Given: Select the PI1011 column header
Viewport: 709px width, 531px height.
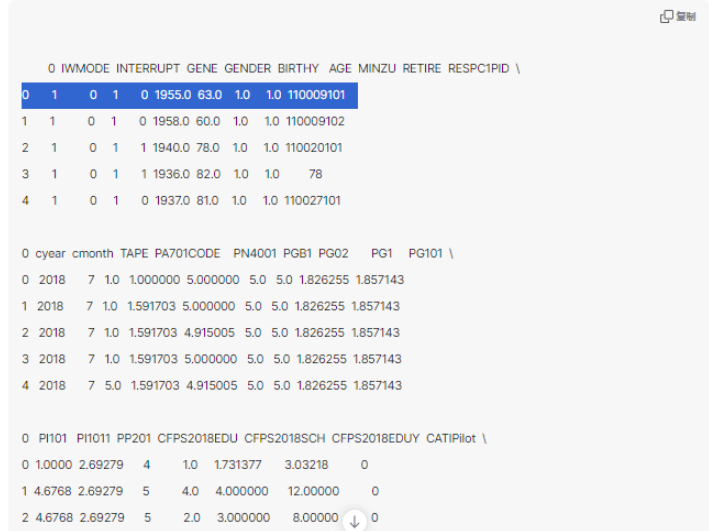Looking at the screenshot, I should coord(93,438).
